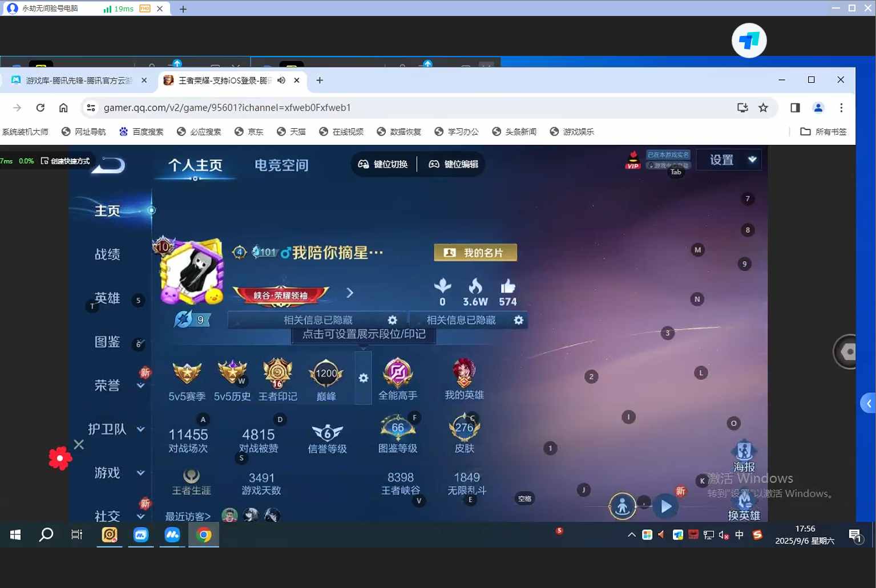This screenshot has height=588, width=876.
Task: Click the blue play button at bottom
Action: pyautogui.click(x=666, y=506)
